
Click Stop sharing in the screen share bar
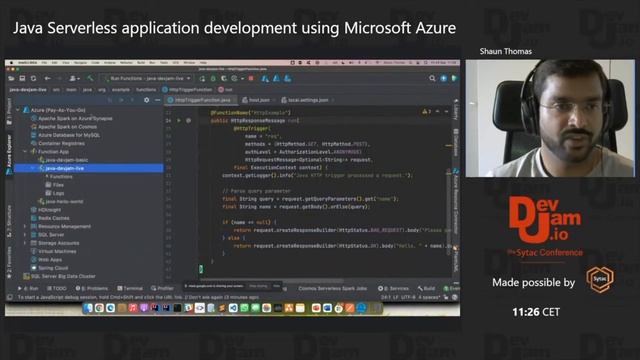coord(258,286)
